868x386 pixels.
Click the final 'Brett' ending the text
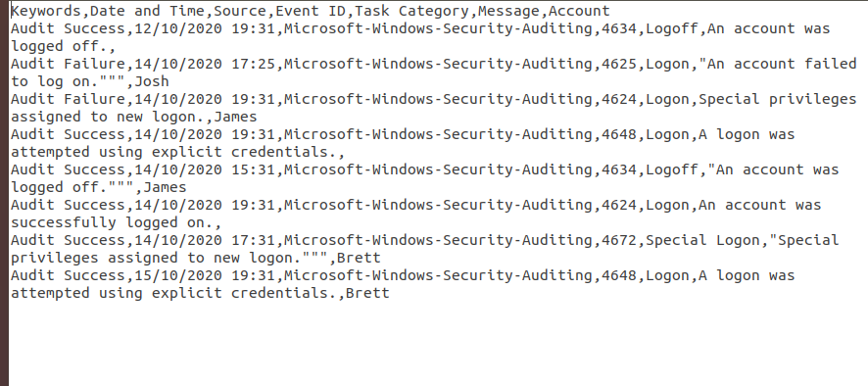click(x=367, y=293)
